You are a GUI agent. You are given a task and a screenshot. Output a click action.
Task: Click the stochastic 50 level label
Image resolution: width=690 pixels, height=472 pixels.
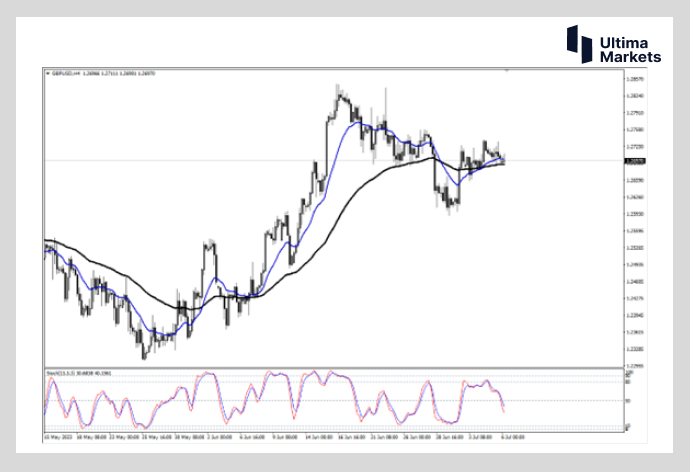coord(628,401)
